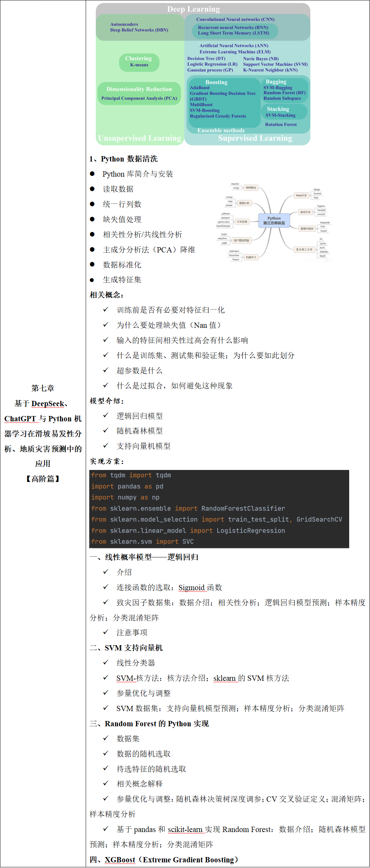Click item '注意事项'
The height and width of the screenshot is (868, 370).
click(132, 632)
